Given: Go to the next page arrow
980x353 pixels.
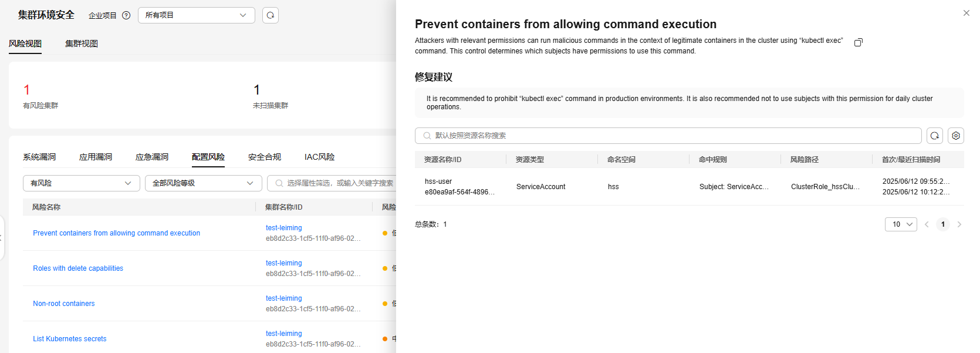Looking at the screenshot, I should [959, 224].
